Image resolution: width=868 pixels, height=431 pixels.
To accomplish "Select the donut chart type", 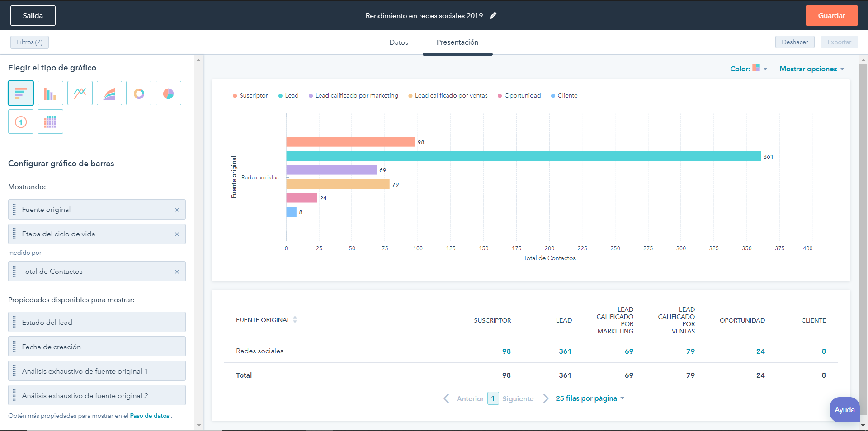I will (x=139, y=93).
